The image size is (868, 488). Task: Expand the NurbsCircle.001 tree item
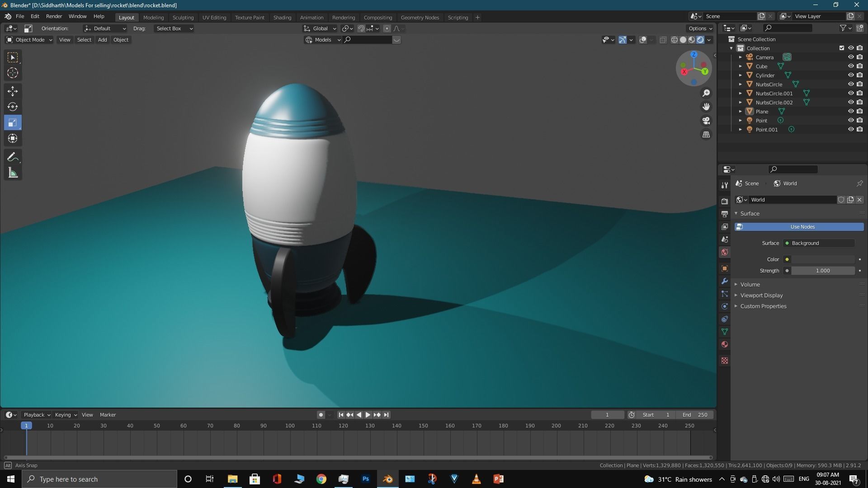(740, 94)
